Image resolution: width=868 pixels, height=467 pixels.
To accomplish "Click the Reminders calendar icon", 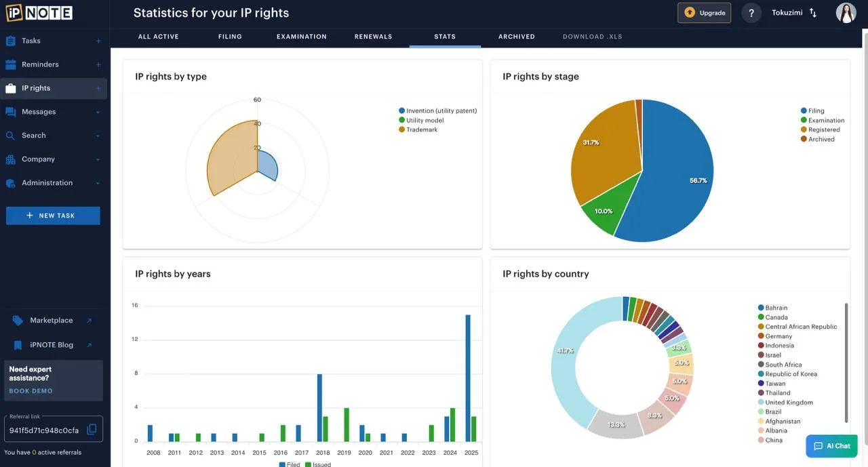I will click(10, 64).
